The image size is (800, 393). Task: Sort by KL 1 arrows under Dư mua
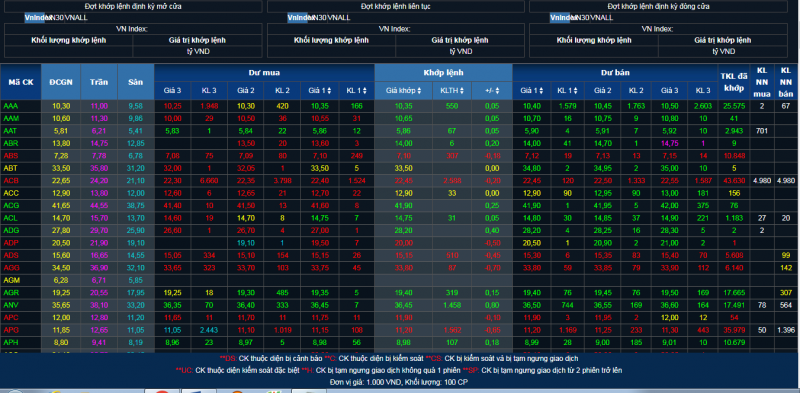(365, 90)
